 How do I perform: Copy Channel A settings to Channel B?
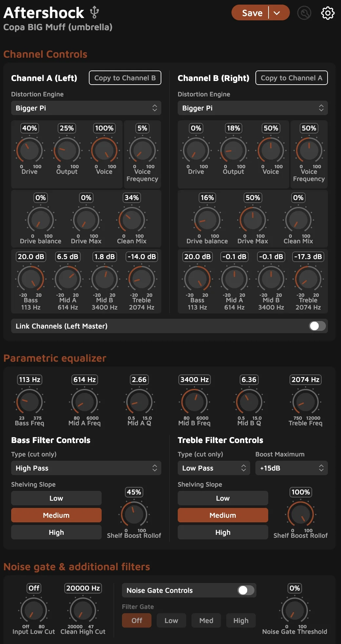pyautogui.click(x=125, y=78)
